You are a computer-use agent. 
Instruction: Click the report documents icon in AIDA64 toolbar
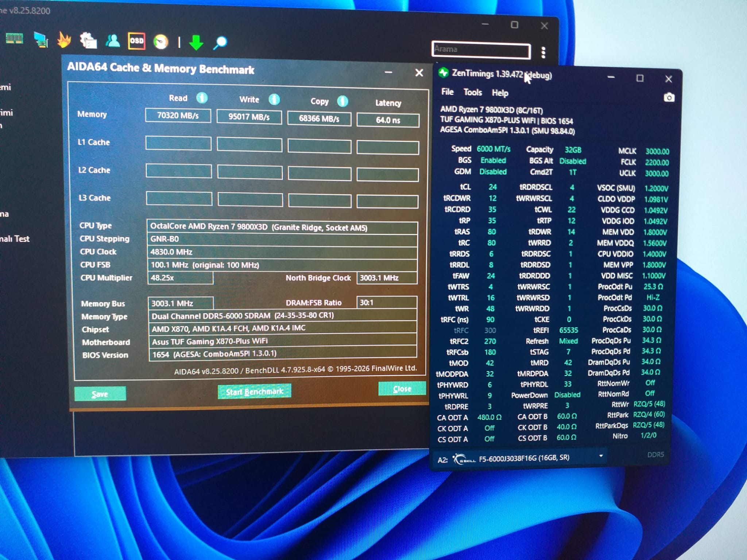[x=88, y=41]
